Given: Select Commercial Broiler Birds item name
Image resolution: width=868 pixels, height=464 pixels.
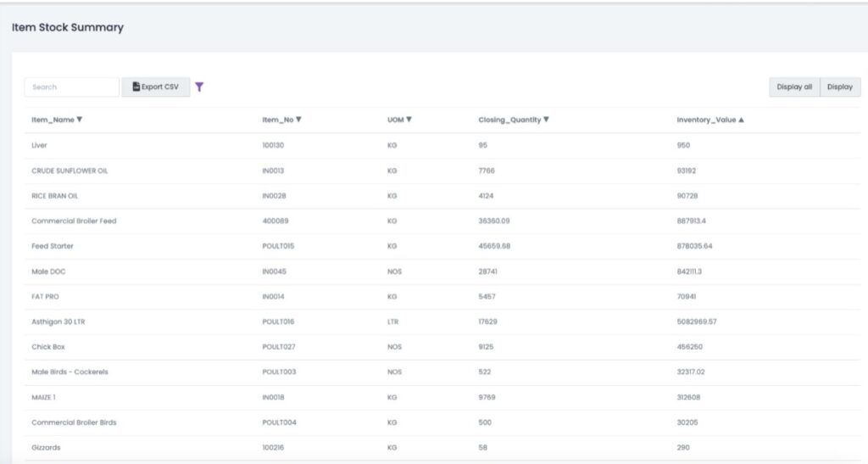Looking at the screenshot, I should click(x=75, y=422).
